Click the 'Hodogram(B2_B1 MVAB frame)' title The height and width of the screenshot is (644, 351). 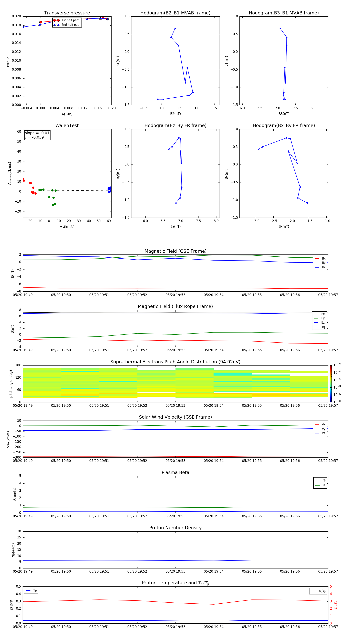[x=175, y=13]
